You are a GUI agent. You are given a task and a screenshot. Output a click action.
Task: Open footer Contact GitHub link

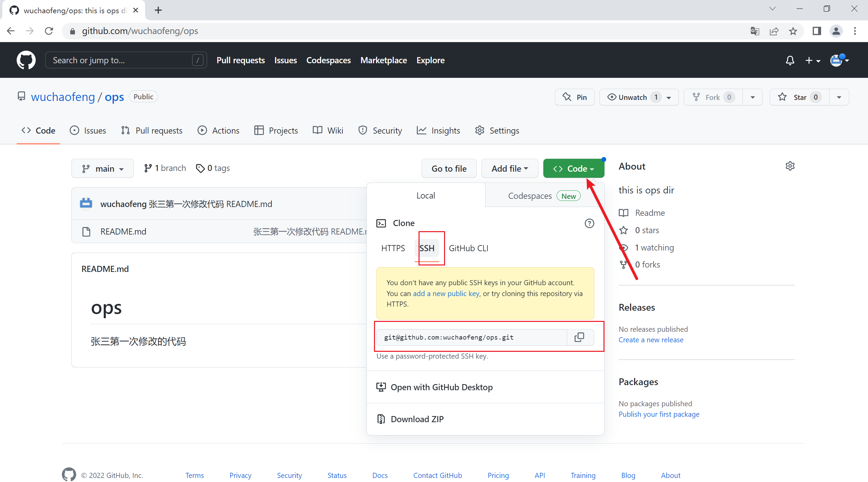tap(438, 475)
